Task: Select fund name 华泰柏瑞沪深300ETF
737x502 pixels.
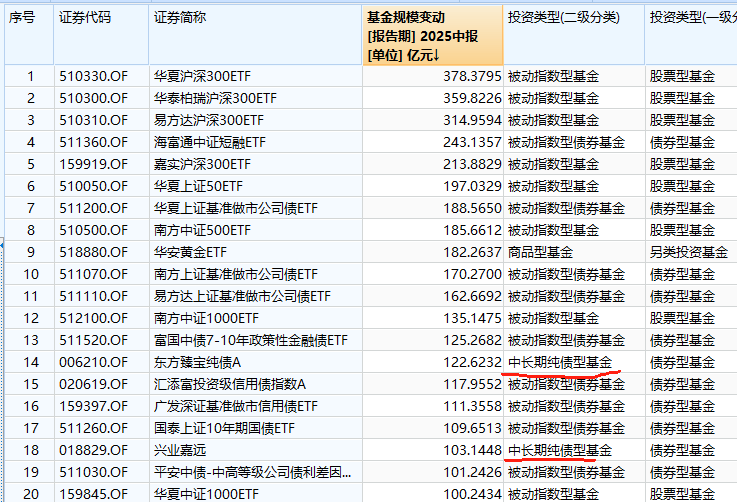Action: [215, 98]
